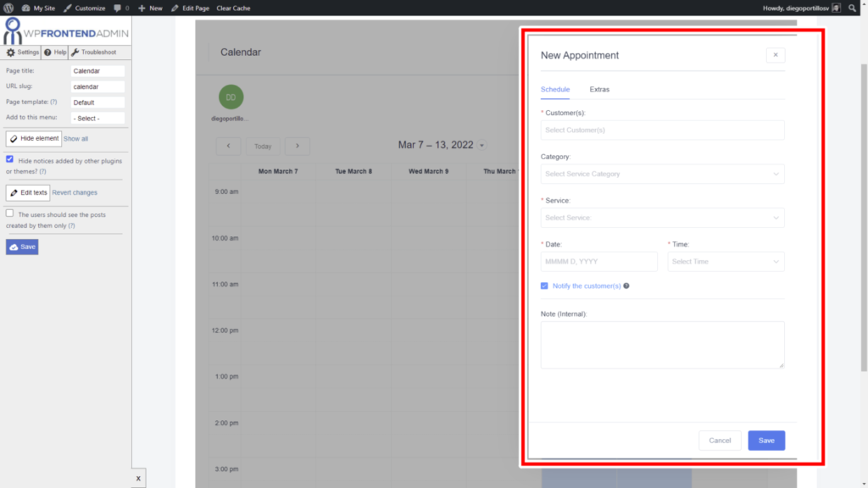Screen dimensions: 868x488
Task: Uncheck 'Hide notices added by other plugins'
Action: tap(8, 160)
